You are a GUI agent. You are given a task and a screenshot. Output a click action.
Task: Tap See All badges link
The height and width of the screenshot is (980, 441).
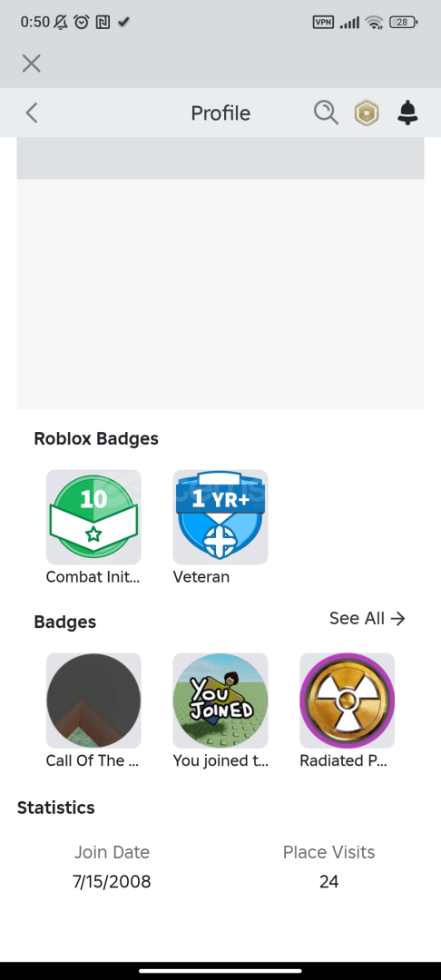[367, 618]
